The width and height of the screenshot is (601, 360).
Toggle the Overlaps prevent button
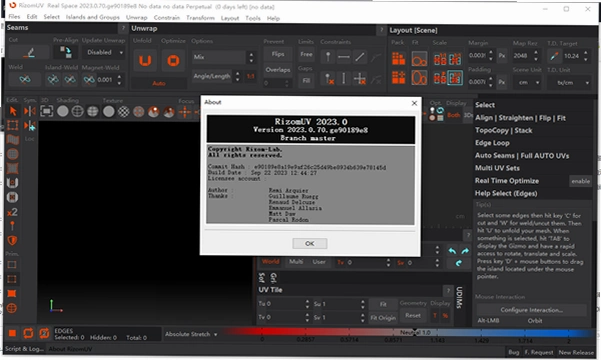[x=278, y=70]
